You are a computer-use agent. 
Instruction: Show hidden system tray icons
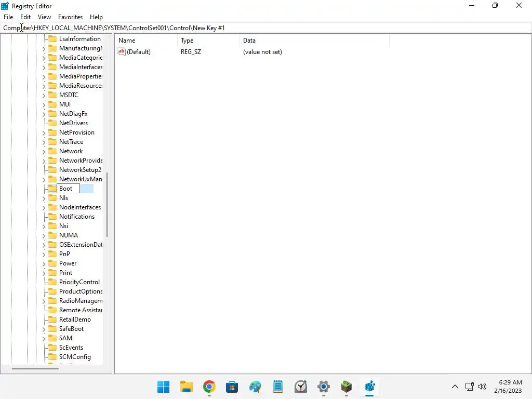[455, 387]
